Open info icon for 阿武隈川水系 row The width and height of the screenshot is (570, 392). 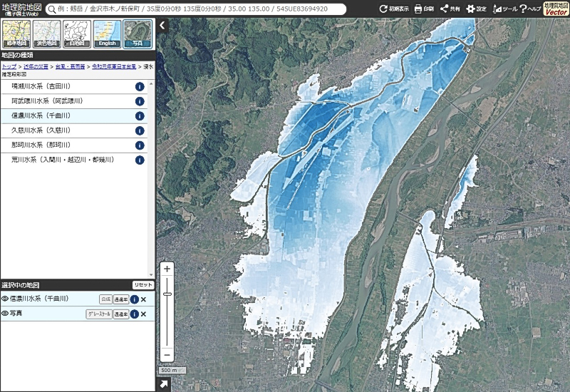(x=140, y=101)
